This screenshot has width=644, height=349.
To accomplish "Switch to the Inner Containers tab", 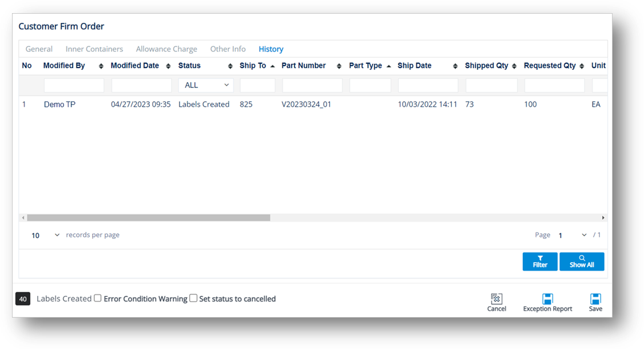I will [x=94, y=49].
